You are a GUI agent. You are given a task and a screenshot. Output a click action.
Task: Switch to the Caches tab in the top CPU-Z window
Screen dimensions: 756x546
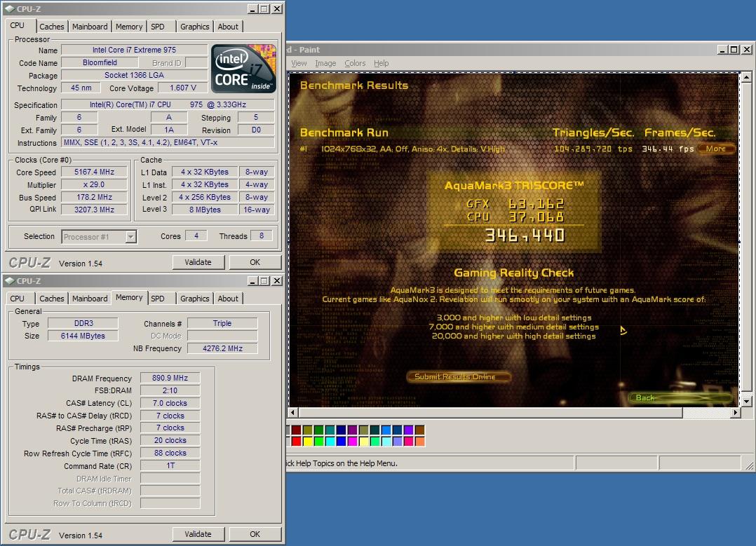52,27
